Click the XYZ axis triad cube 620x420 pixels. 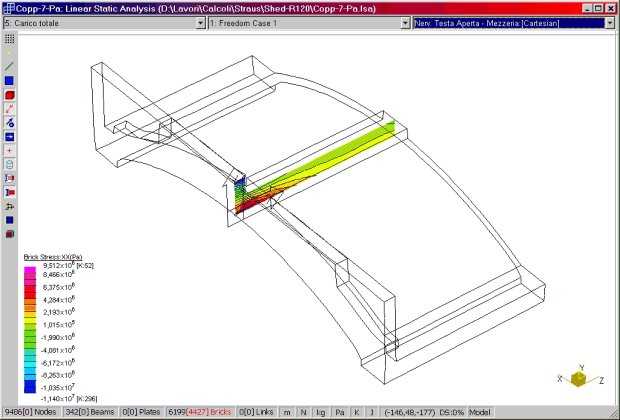click(x=578, y=380)
